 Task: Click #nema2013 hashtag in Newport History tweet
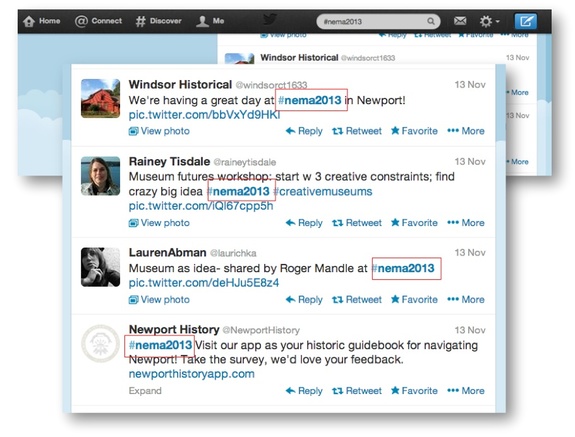coord(160,345)
